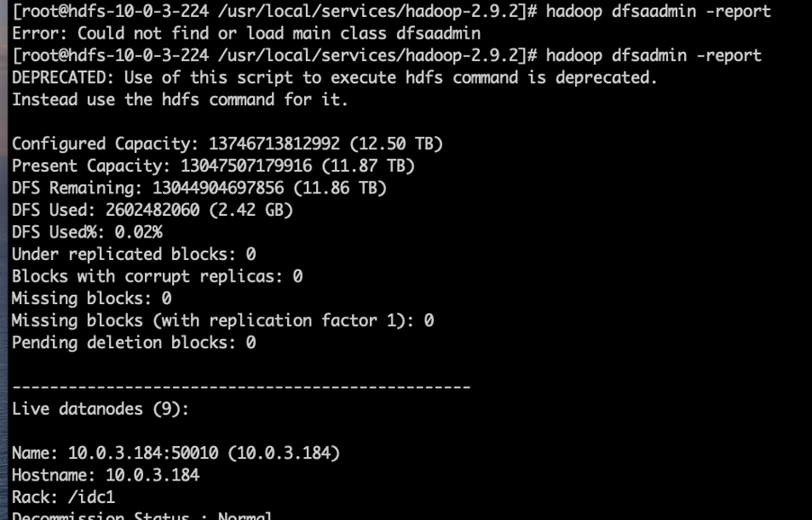Click the 'Could not find or load main class' error line
The height and width of the screenshot is (520, 812).
[x=246, y=33]
